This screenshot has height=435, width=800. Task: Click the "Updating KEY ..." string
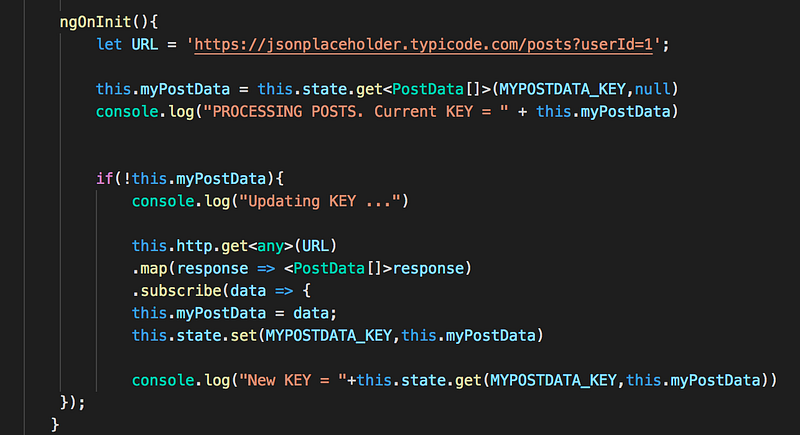[x=320, y=201]
